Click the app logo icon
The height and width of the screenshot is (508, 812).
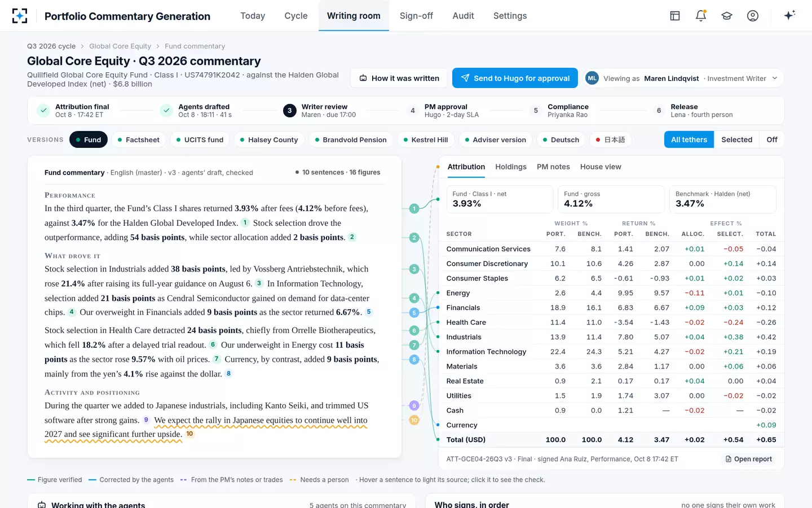point(20,16)
